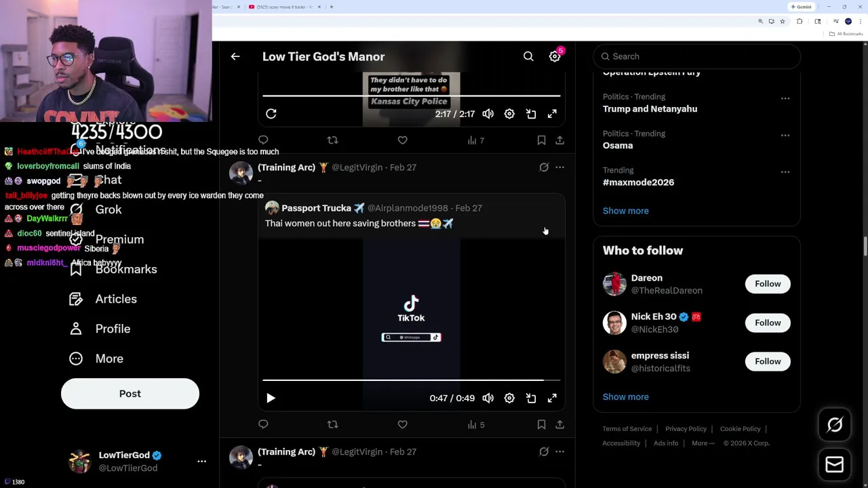Open Terms of Service link
The image size is (868, 488).
point(627,429)
